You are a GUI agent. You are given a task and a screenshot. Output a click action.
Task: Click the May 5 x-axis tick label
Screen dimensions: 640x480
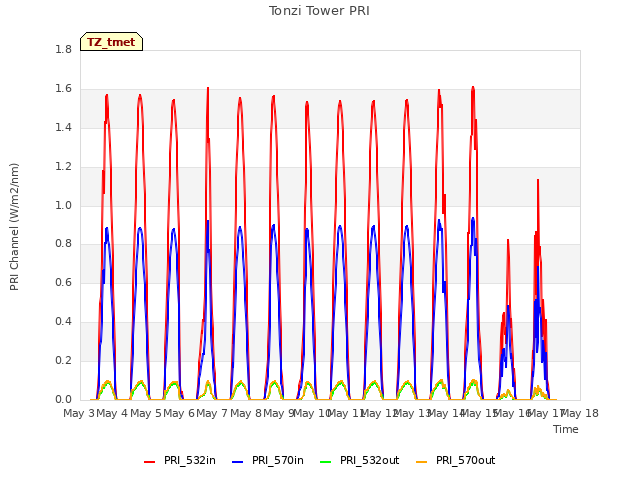coord(146,413)
